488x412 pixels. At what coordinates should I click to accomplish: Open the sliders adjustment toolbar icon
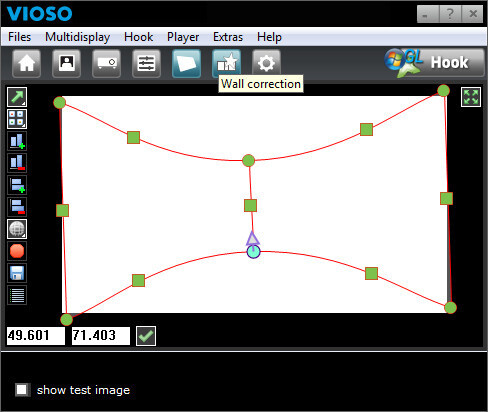(x=146, y=63)
